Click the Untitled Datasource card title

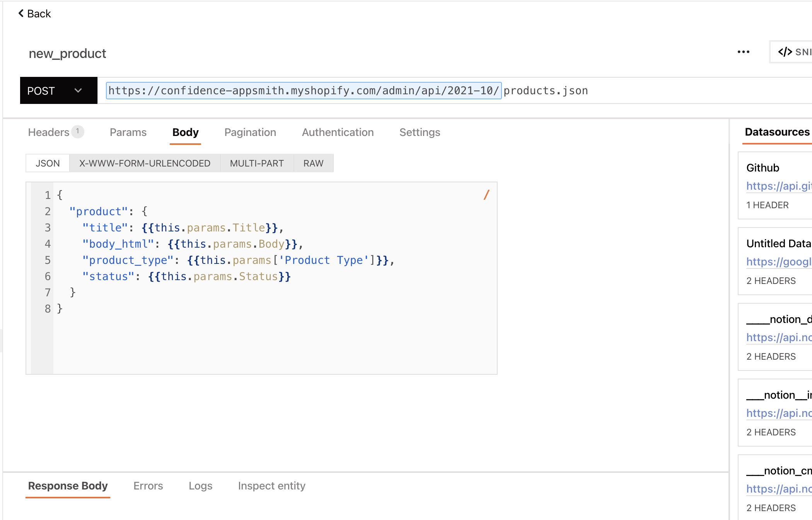pos(779,243)
